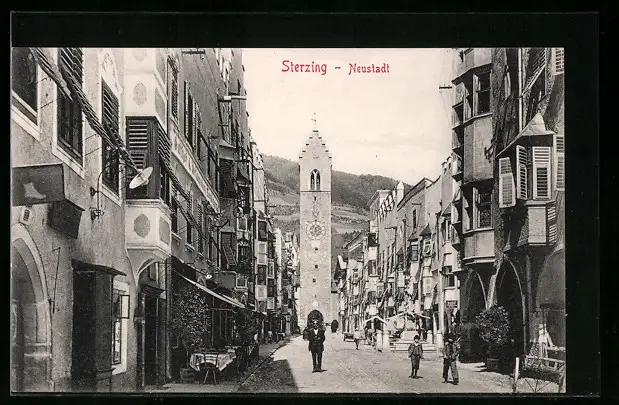Click the potted bush beside the cafe table
Viewport: 619px width, 405px height.
[x=190, y=322]
